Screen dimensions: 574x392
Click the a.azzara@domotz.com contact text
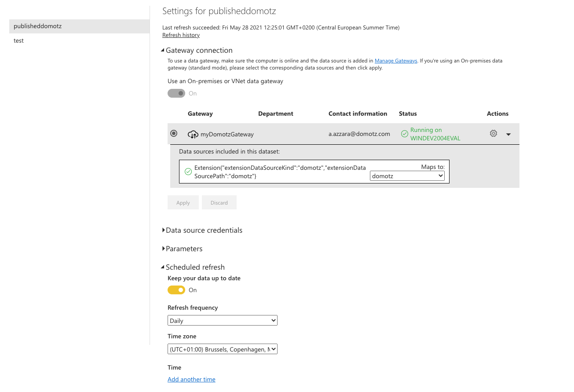point(359,134)
